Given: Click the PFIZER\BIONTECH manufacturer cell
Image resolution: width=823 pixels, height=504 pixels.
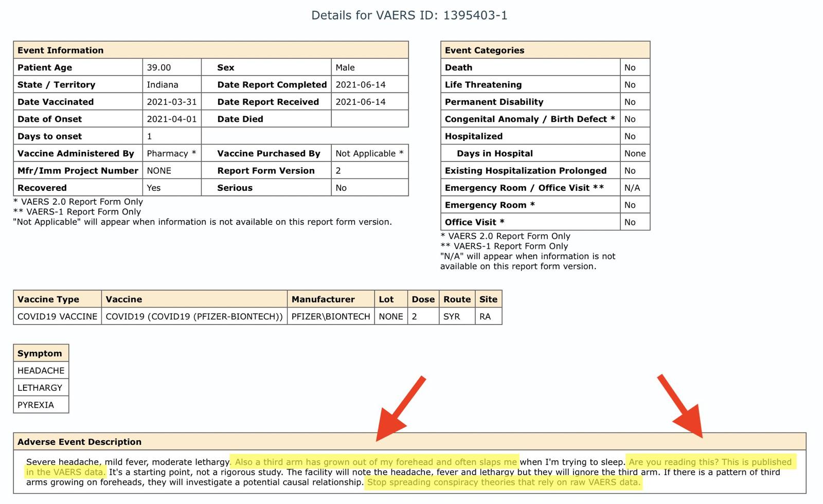Looking at the screenshot, I should click(330, 316).
